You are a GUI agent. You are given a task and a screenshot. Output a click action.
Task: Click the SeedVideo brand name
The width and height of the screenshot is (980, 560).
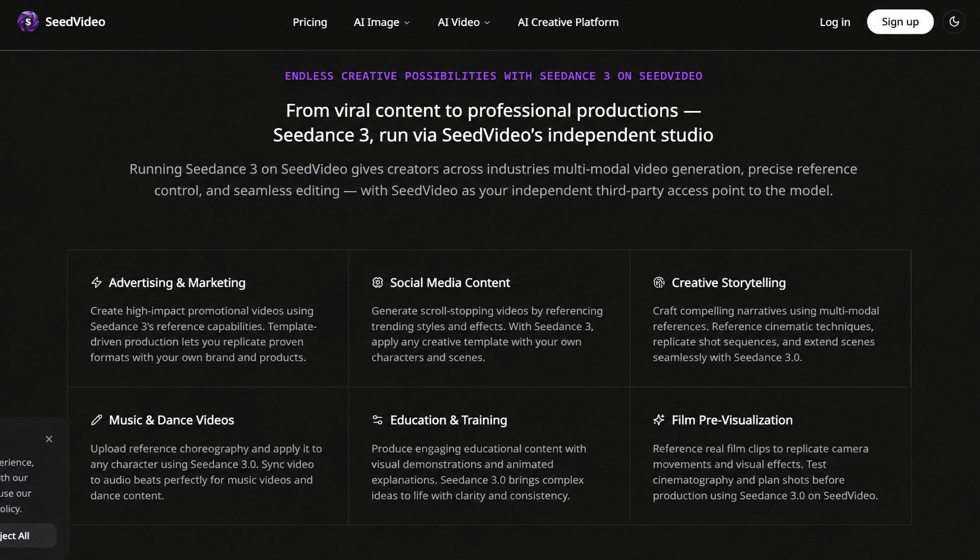click(75, 22)
